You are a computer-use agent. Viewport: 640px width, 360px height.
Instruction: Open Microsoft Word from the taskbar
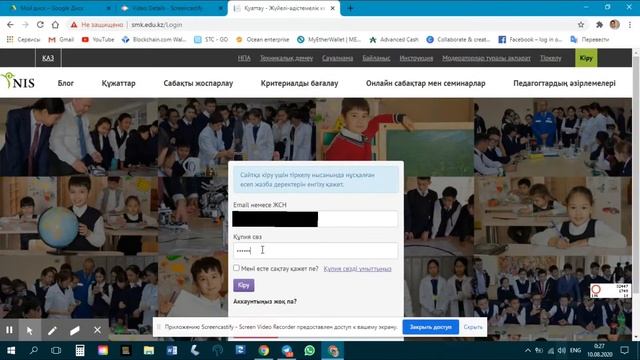point(172,351)
